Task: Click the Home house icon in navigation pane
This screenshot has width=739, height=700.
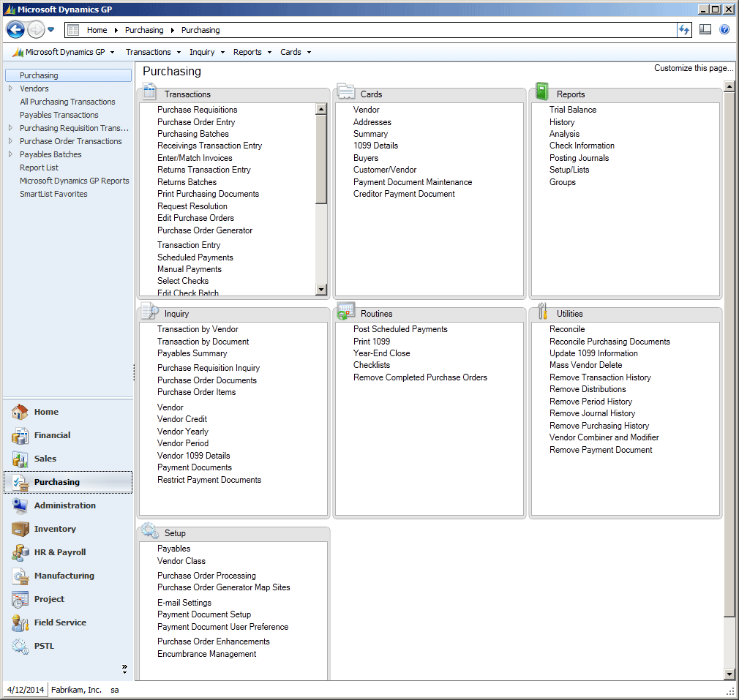Action: [x=20, y=412]
